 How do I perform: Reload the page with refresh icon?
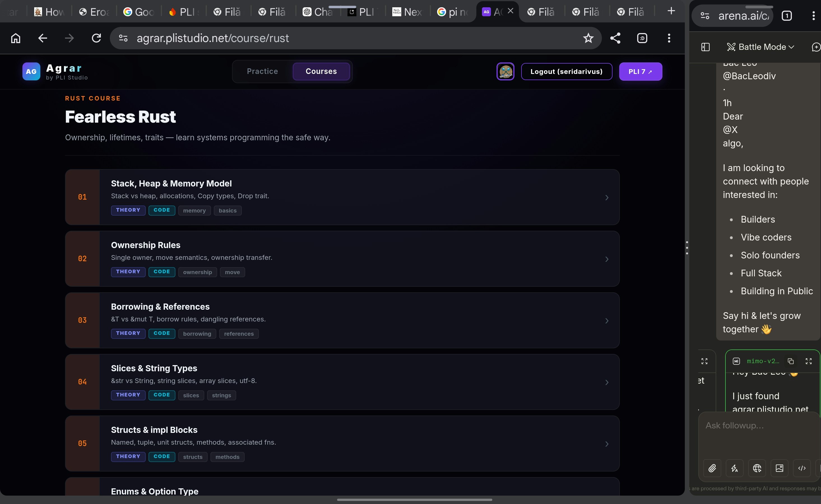tap(96, 38)
